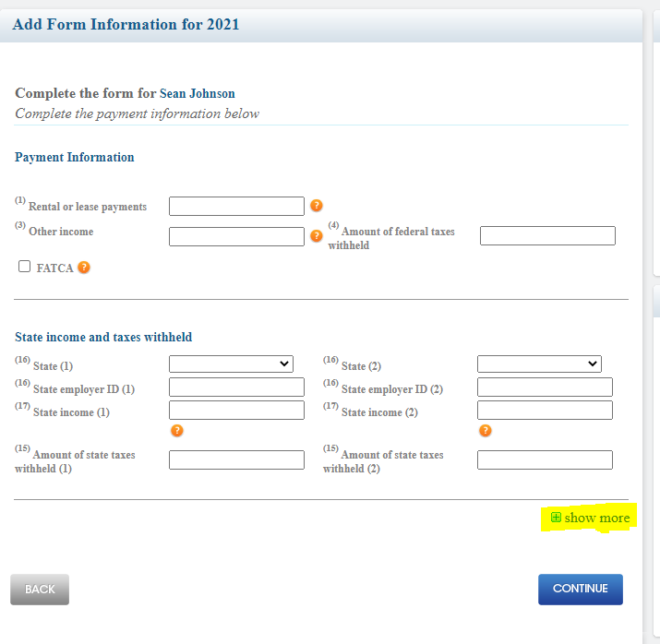The width and height of the screenshot is (660, 644).
Task: Expand the show more link
Action: pos(596,518)
